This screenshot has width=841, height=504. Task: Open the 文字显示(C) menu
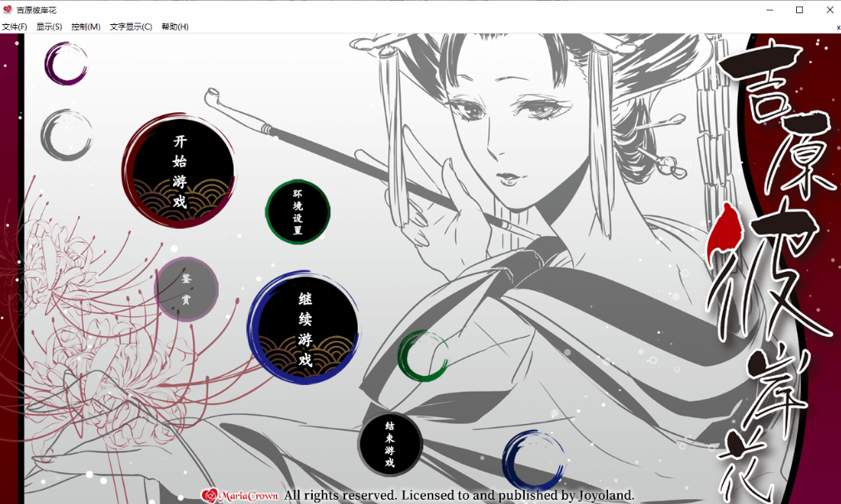click(x=131, y=27)
